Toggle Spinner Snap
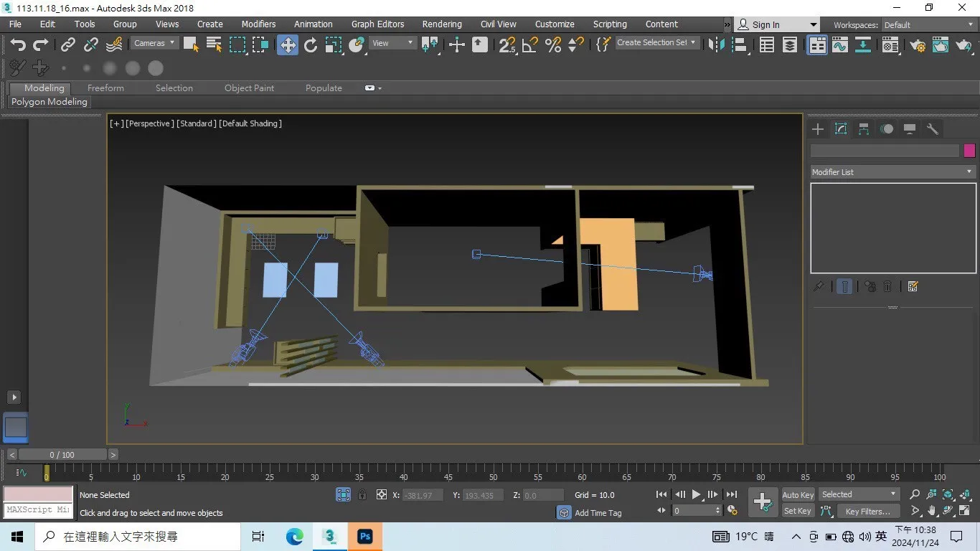This screenshot has height=551, width=980. (575, 44)
